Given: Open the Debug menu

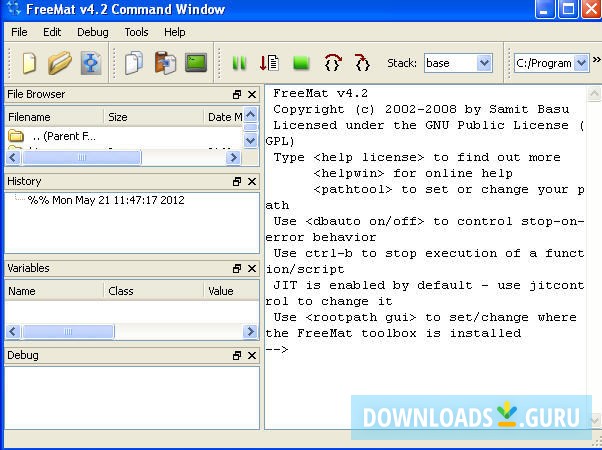Looking at the screenshot, I should pyautogui.click(x=93, y=32).
